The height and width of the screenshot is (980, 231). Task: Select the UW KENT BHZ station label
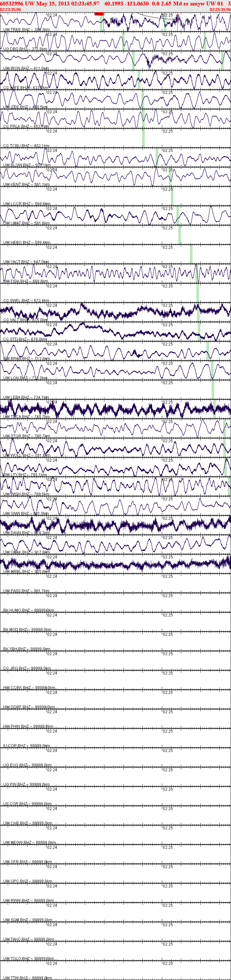pos(27,185)
